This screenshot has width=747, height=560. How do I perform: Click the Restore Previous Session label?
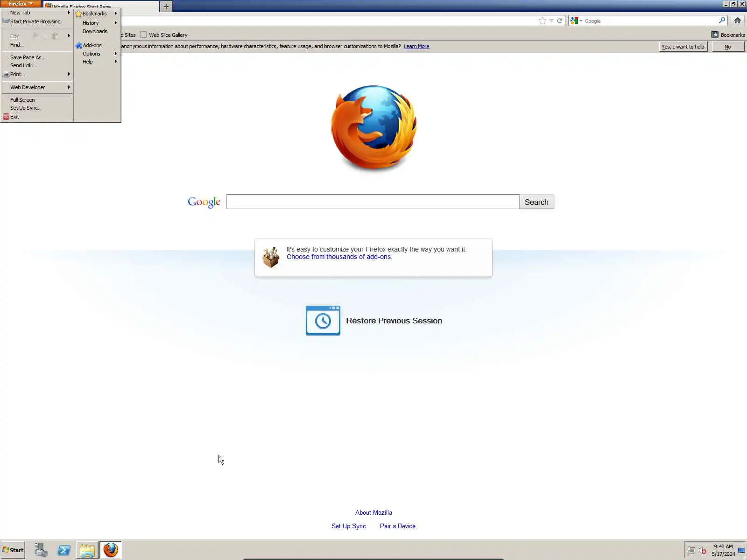394,321
